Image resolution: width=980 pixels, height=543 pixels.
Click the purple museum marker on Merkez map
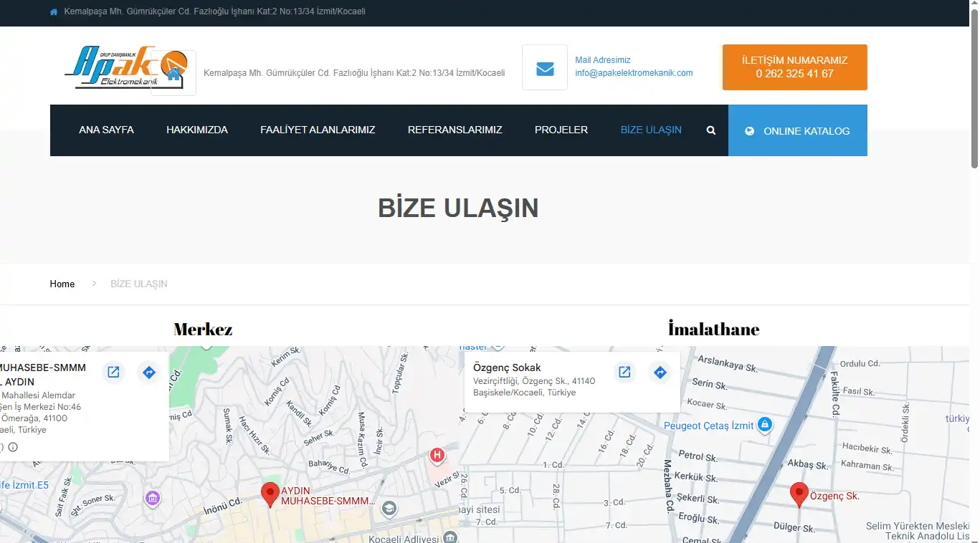pyautogui.click(x=152, y=498)
